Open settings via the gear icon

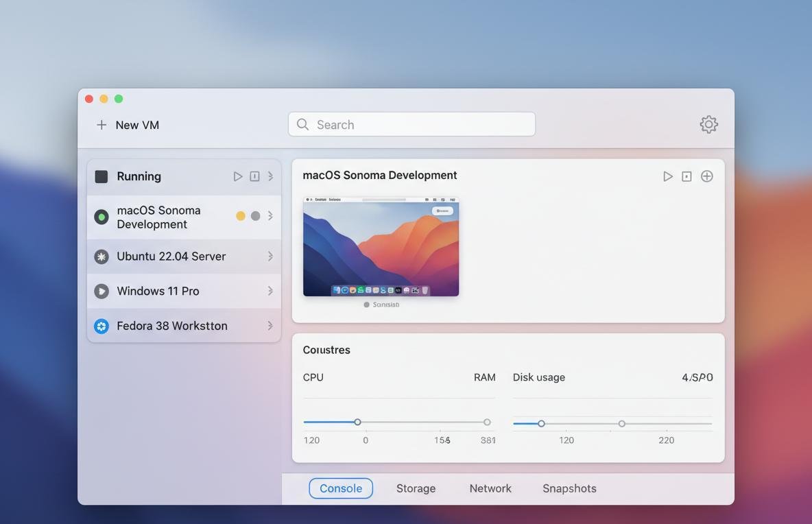pos(708,124)
